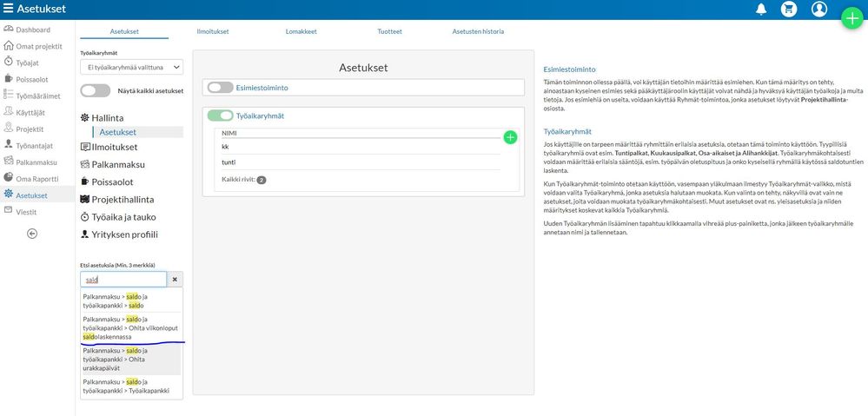Image resolution: width=868 pixels, height=416 pixels.
Task: Click the stopwatch icon next to Työaika ja tauko
Action: click(84, 217)
